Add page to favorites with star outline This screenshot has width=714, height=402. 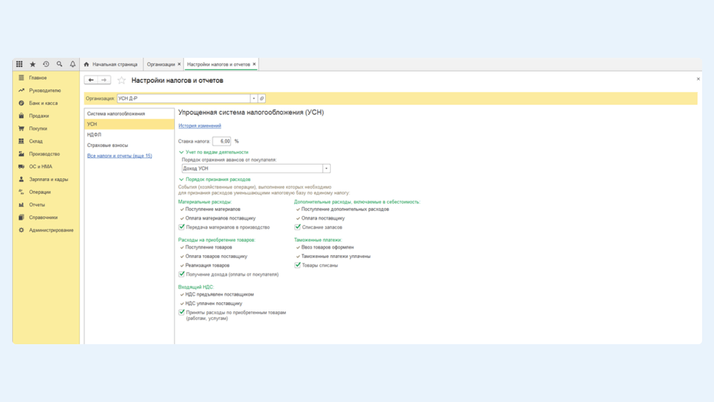121,81
